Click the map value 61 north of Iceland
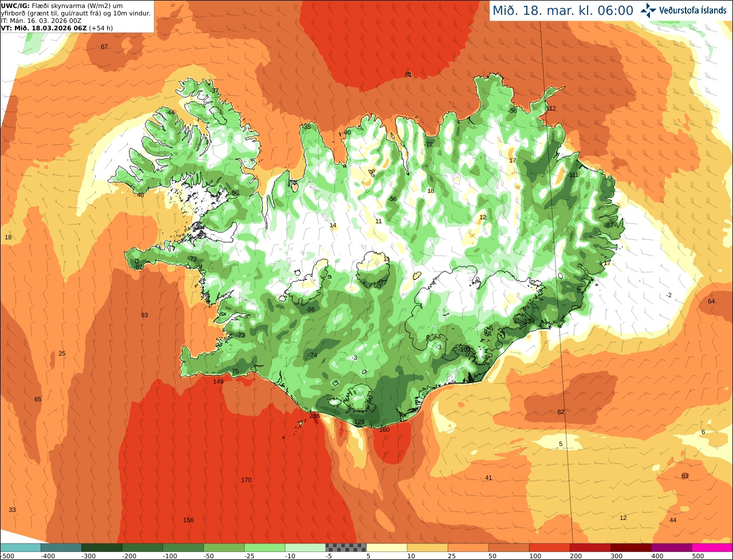The height and width of the screenshot is (560, 733). click(x=408, y=74)
